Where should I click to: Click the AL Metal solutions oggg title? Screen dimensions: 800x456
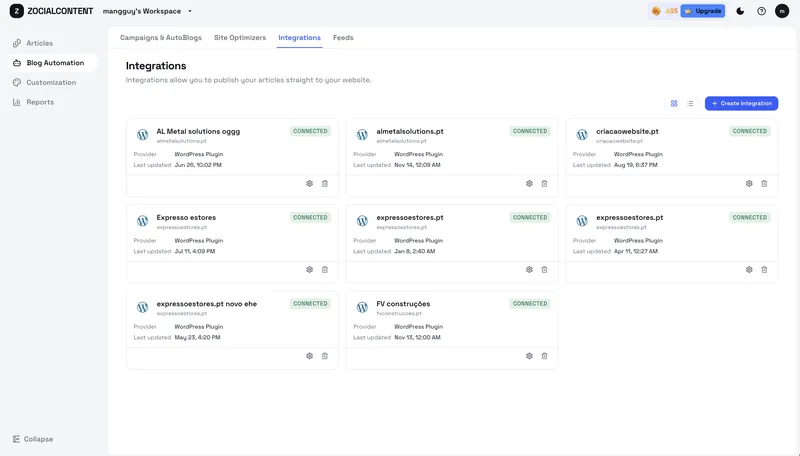[198, 132]
